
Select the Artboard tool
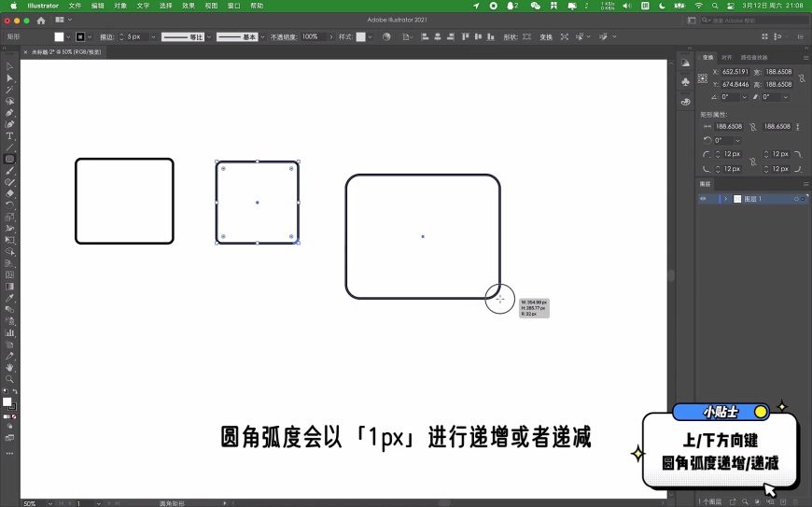click(x=9, y=345)
